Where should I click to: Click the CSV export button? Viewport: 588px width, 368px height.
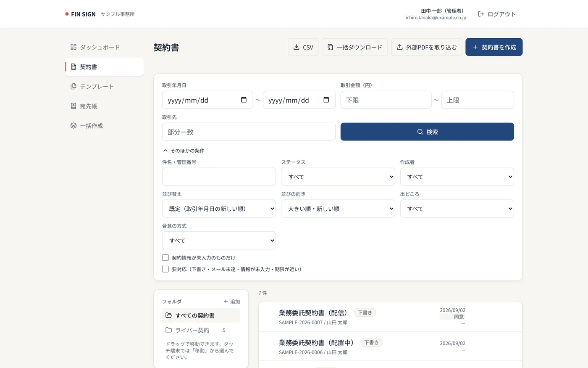click(303, 47)
